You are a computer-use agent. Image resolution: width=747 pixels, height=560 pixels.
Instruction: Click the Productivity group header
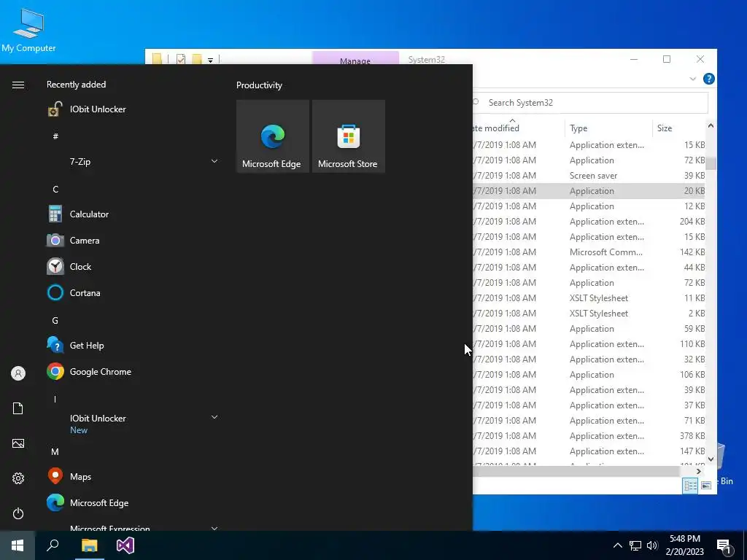259,85
